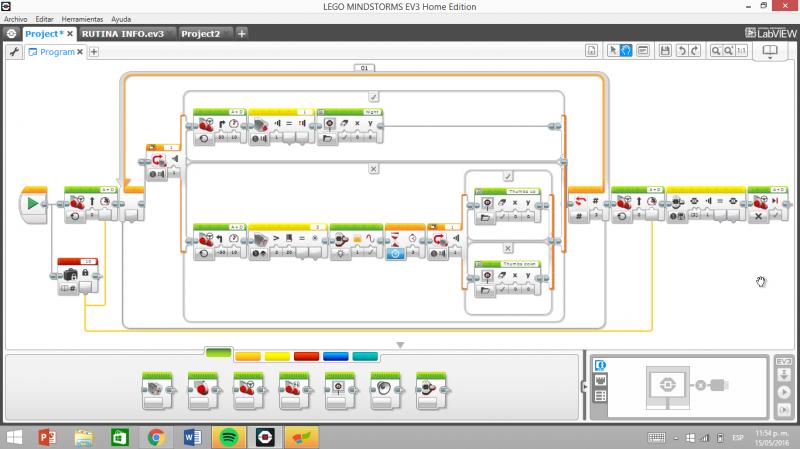
Task: Open the program list document icon
Action: tap(591, 51)
